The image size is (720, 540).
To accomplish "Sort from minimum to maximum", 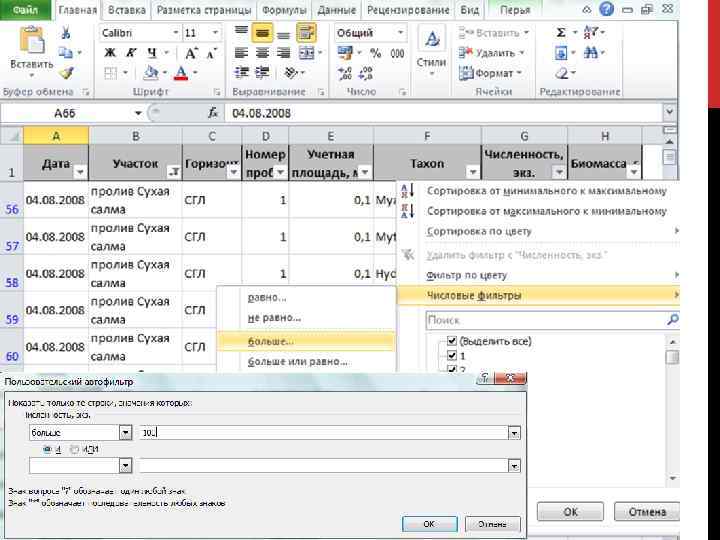I will (x=546, y=191).
